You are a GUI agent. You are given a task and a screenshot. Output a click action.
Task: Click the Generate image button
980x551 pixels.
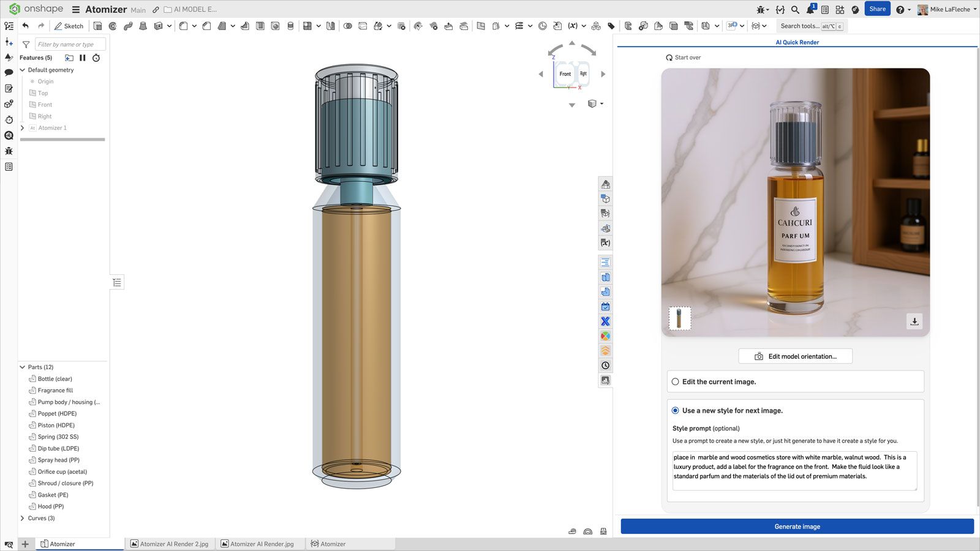(x=797, y=527)
